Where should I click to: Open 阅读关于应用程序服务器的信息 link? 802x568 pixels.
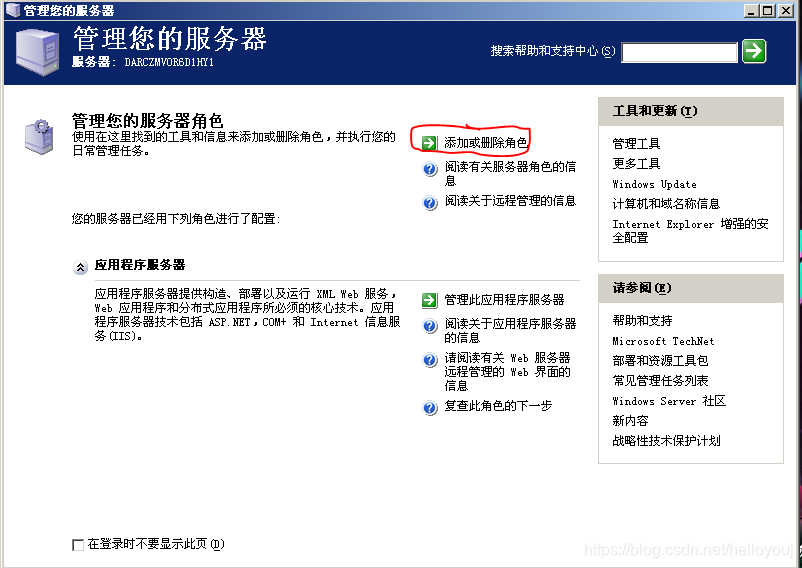pos(510,330)
